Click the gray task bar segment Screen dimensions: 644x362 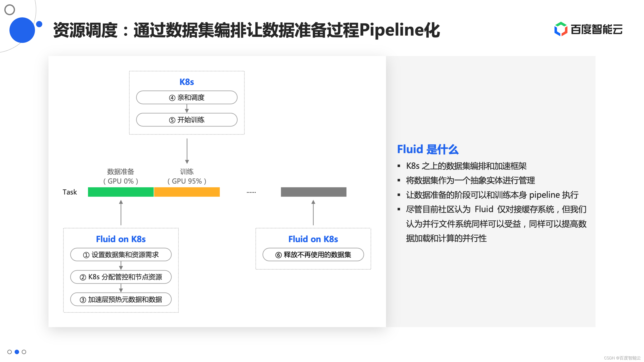coord(314,192)
